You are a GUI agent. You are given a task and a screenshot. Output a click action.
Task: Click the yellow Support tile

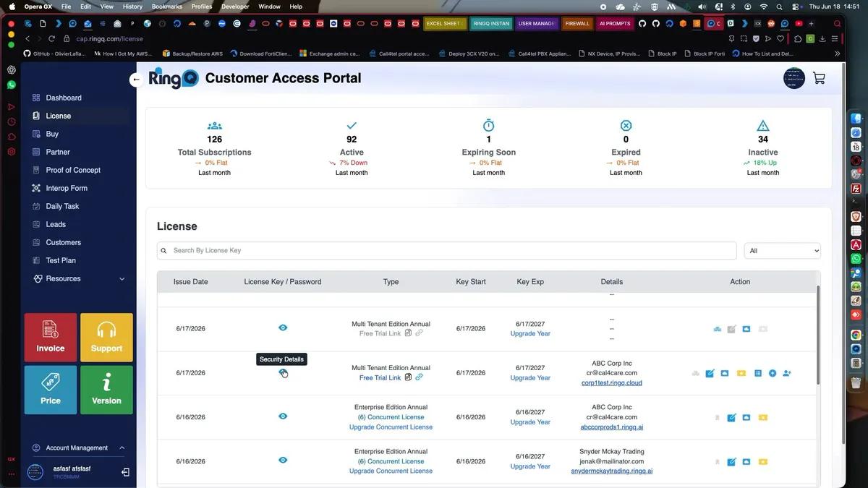pos(106,338)
